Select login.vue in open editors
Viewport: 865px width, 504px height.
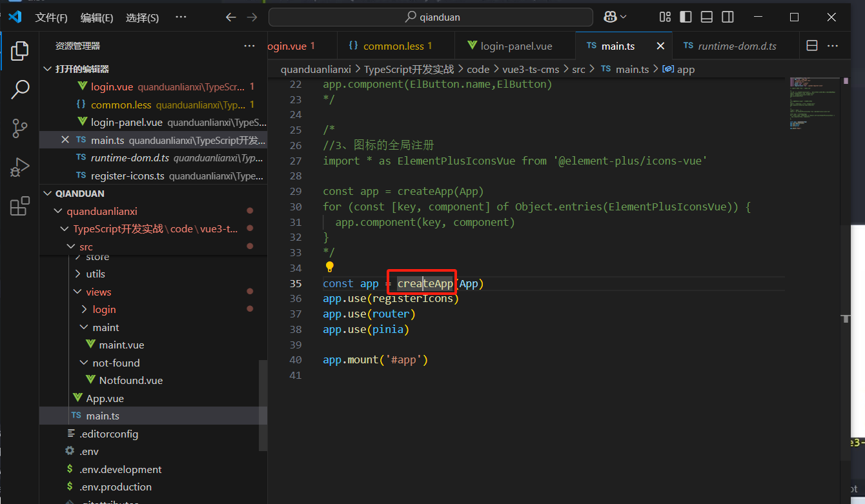tap(153, 86)
